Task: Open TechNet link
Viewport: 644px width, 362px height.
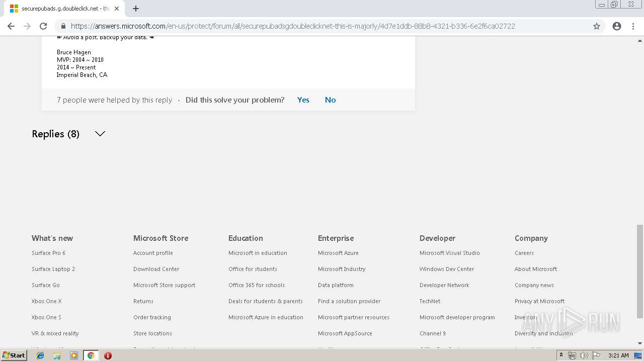Action: pos(430,301)
